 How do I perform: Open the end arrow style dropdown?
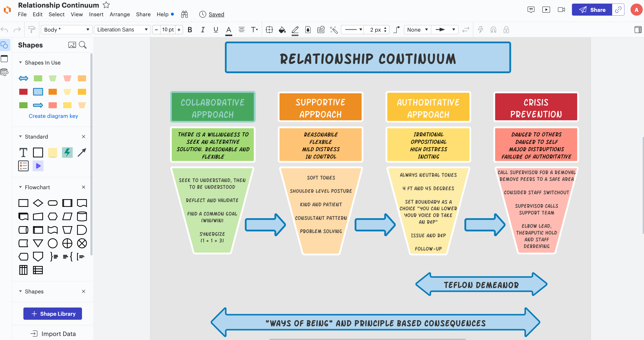[x=445, y=30]
